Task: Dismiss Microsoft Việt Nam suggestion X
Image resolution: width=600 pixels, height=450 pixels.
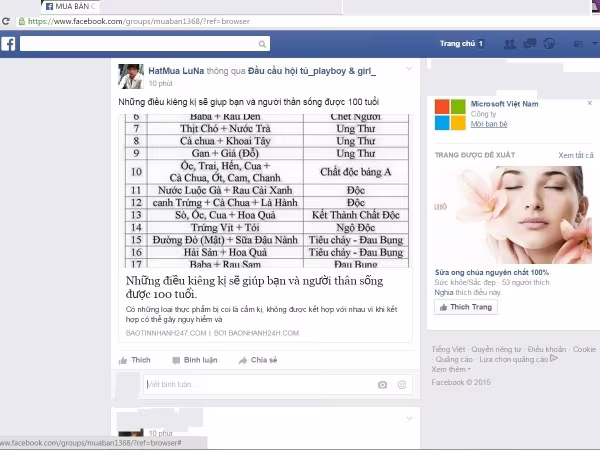Action: 590,103
